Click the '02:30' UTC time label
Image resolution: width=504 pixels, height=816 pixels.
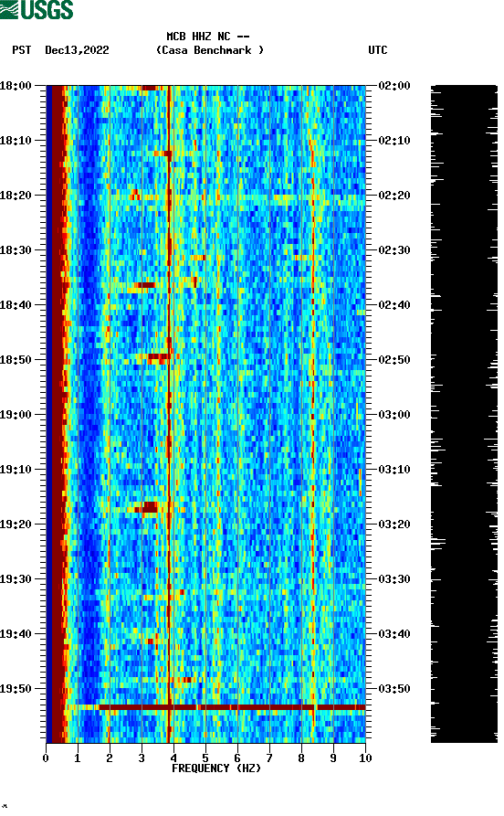(x=394, y=249)
